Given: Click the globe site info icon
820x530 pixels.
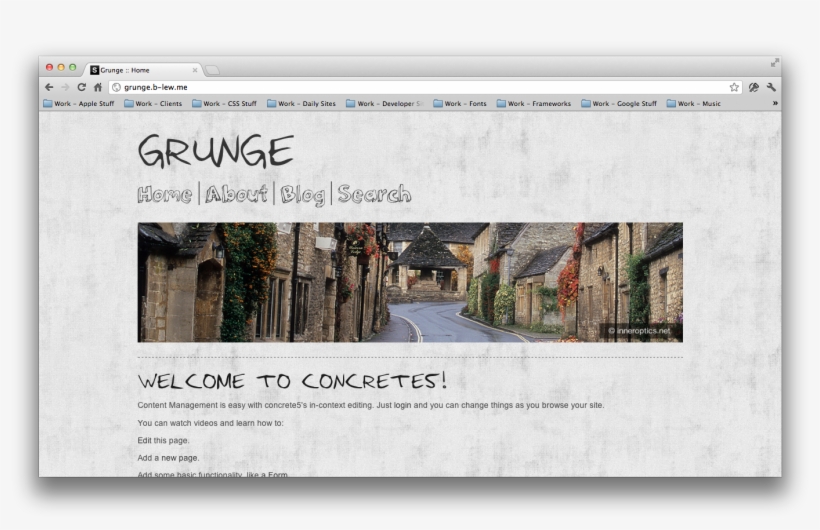Looking at the screenshot, I should [x=117, y=87].
